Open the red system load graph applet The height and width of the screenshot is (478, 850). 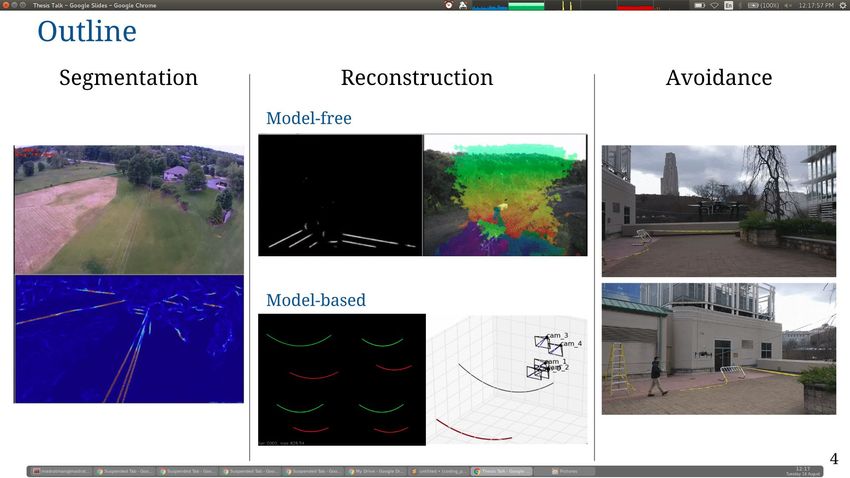[x=635, y=5]
